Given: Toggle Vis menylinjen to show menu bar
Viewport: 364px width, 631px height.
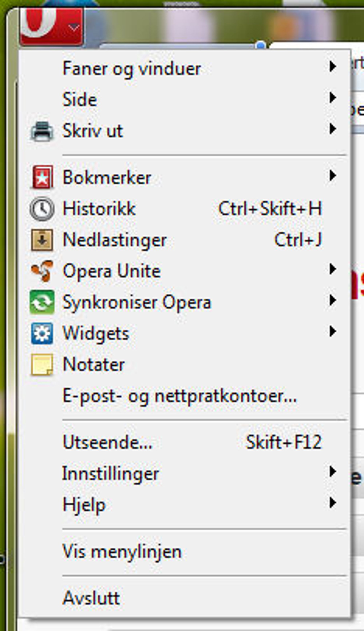Looking at the screenshot, I should tap(122, 552).
